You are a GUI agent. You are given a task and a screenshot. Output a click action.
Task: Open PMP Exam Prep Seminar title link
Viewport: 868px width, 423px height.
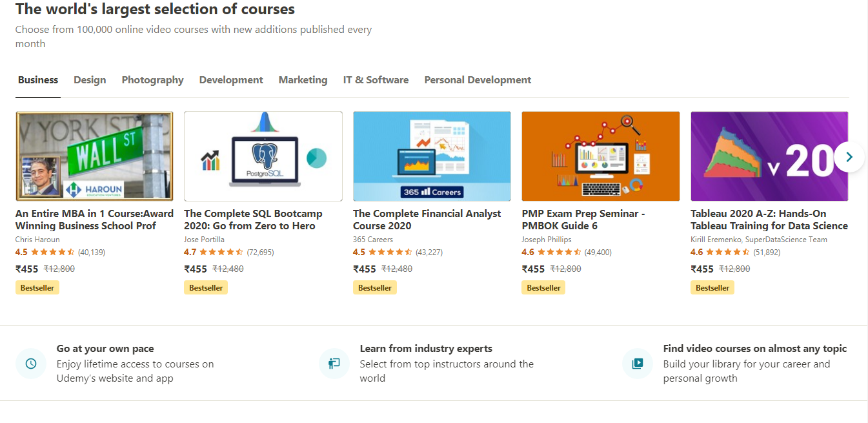pos(583,220)
